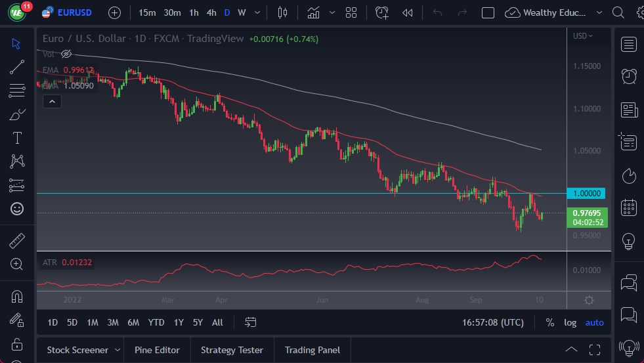Click the Replay rewind icon

point(408,12)
